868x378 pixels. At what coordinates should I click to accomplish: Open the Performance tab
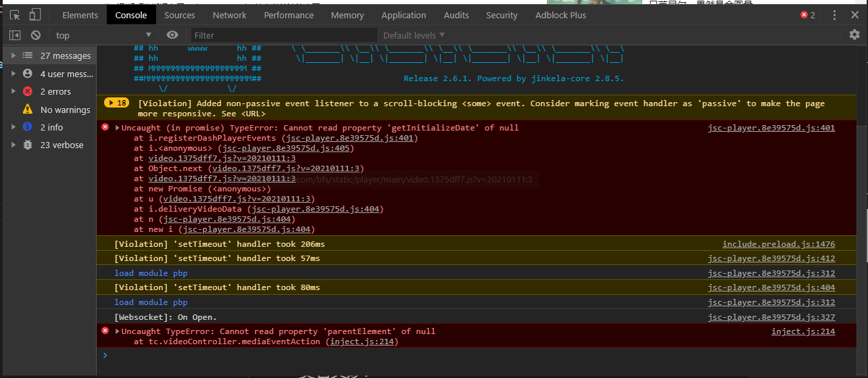289,15
